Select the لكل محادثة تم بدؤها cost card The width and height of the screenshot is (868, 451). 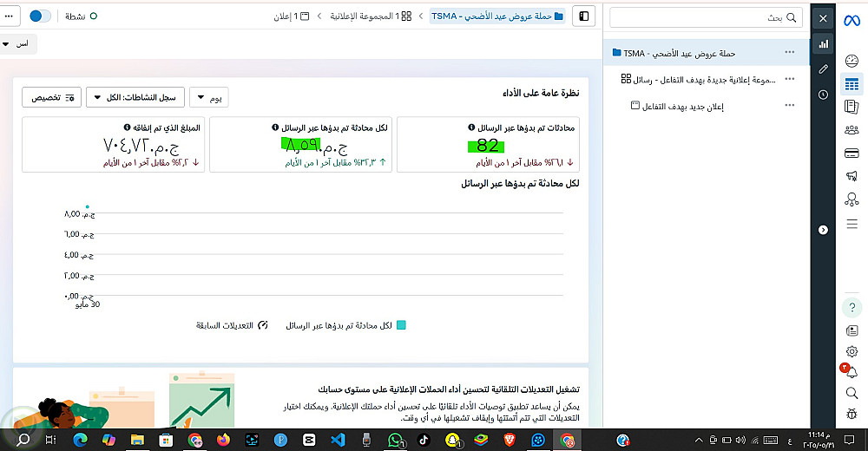point(300,145)
